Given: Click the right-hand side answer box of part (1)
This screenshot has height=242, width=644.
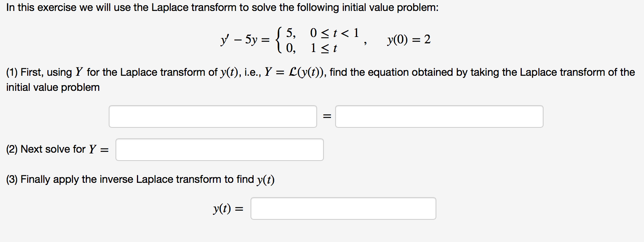Looking at the screenshot, I should [439, 116].
